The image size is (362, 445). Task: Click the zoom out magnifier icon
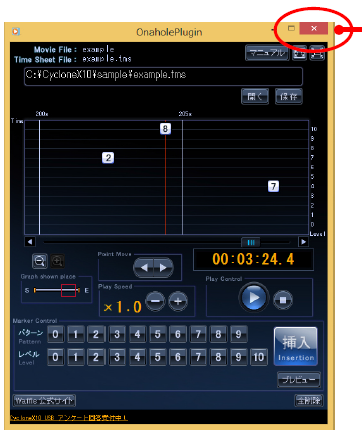(x=40, y=261)
